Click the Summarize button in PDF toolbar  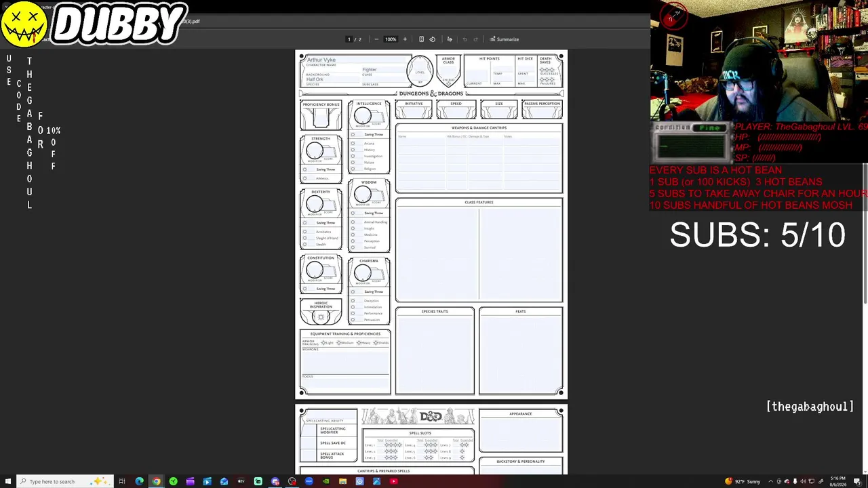tap(505, 39)
